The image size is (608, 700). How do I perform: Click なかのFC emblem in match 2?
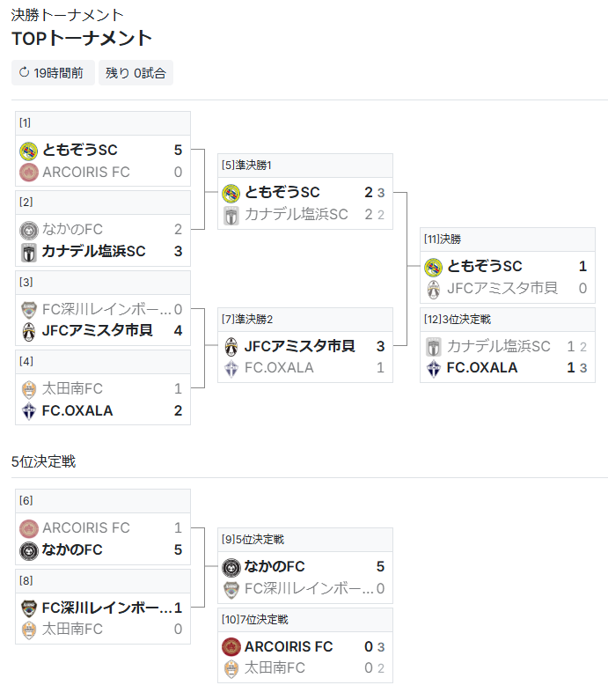(28, 230)
